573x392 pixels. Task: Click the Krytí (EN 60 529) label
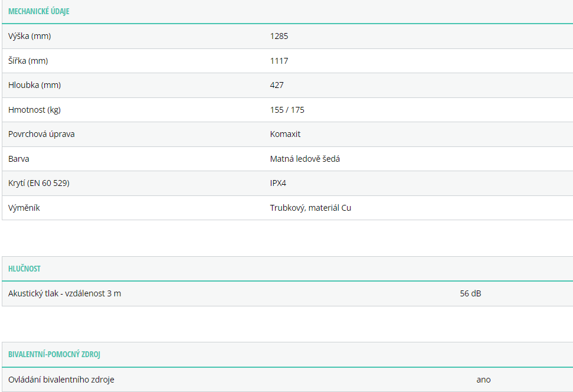(39, 183)
